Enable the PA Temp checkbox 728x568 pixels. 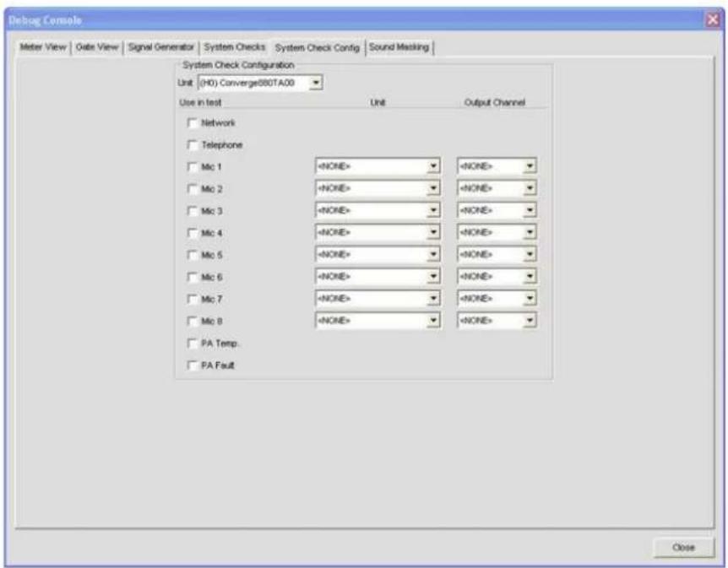(192, 344)
